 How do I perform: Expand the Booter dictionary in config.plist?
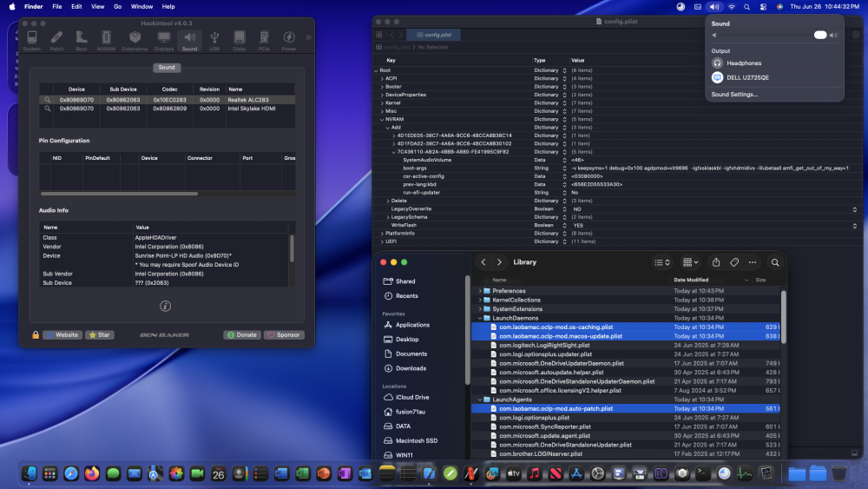[382, 87]
